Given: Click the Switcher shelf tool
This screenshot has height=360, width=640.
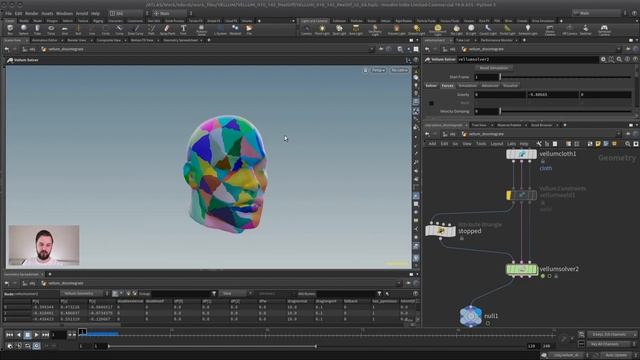Looking at the screenshot, I should click(x=585, y=29).
